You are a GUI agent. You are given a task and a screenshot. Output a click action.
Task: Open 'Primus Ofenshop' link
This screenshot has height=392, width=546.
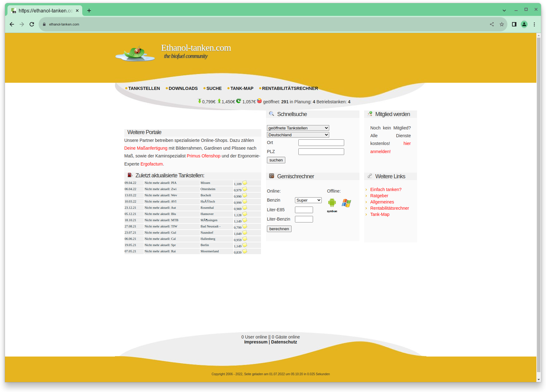[203, 156]
